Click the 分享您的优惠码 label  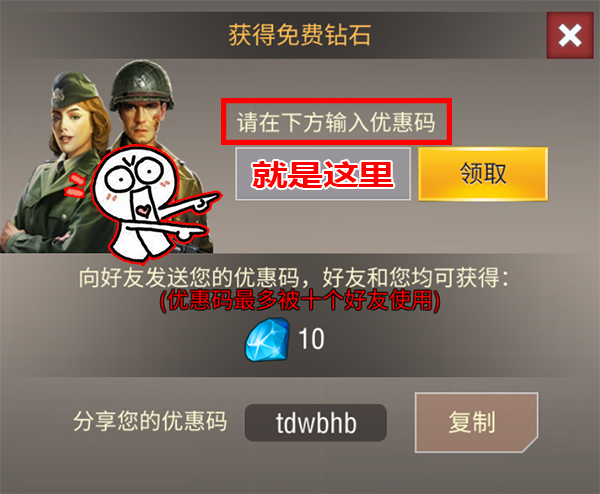point(150,421)
